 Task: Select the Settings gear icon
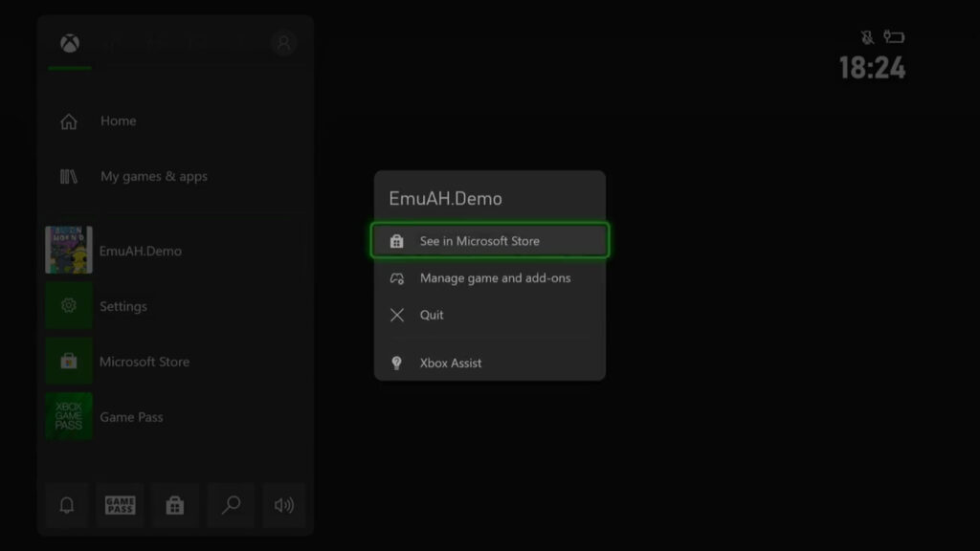pyautogui.click(x=68, y=306)
